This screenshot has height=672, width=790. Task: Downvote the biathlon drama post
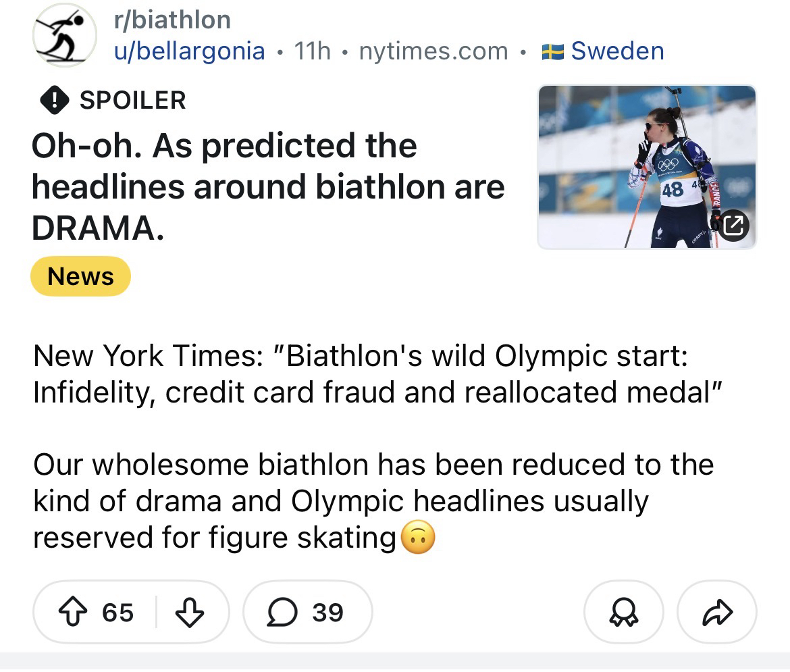point(190,613)
